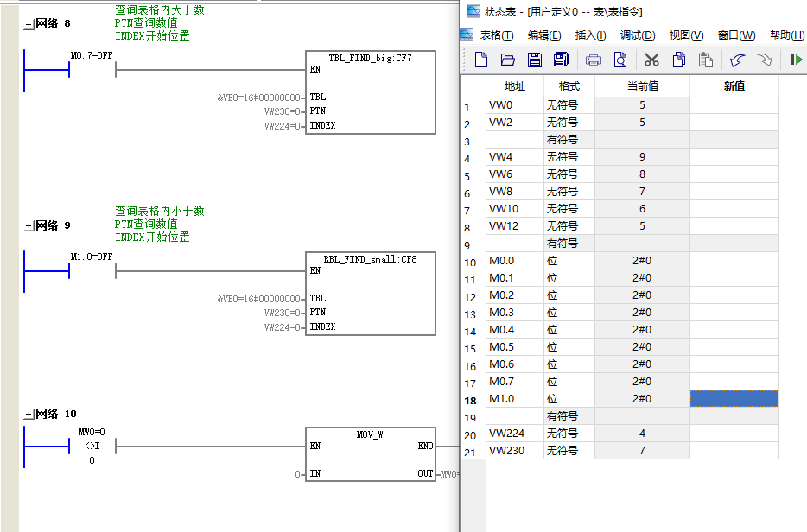Viewport: 807px width, 532px height.
Task: Click the green Run icon
Action: pyautogui.click(x=796, y=60)
